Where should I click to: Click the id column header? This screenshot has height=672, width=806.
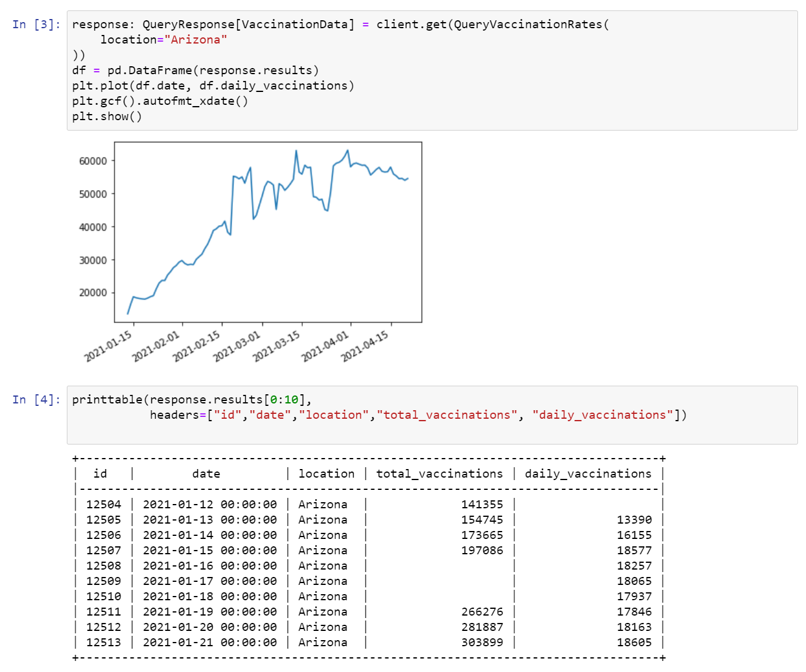(x=101, y=474)
